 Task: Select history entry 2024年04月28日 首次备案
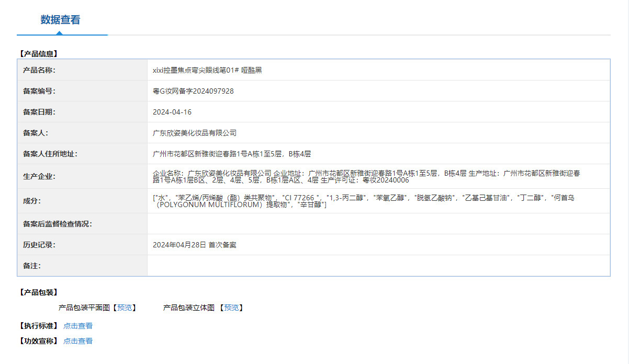(195, 245)
